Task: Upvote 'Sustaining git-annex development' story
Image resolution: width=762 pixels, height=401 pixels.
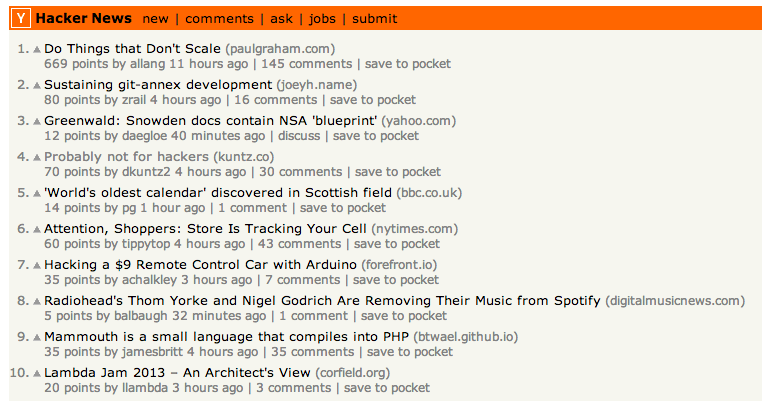Action: 37,86
